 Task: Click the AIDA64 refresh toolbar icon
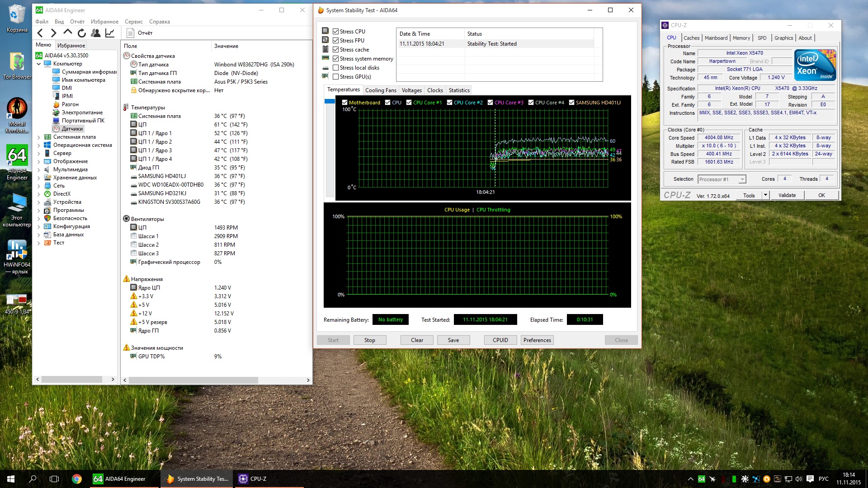click(x=82, y=33)
